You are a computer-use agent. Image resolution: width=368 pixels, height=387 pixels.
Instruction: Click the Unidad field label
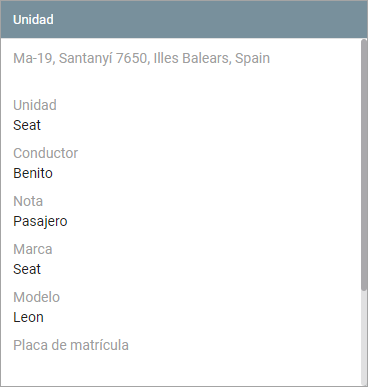point(35,105)
